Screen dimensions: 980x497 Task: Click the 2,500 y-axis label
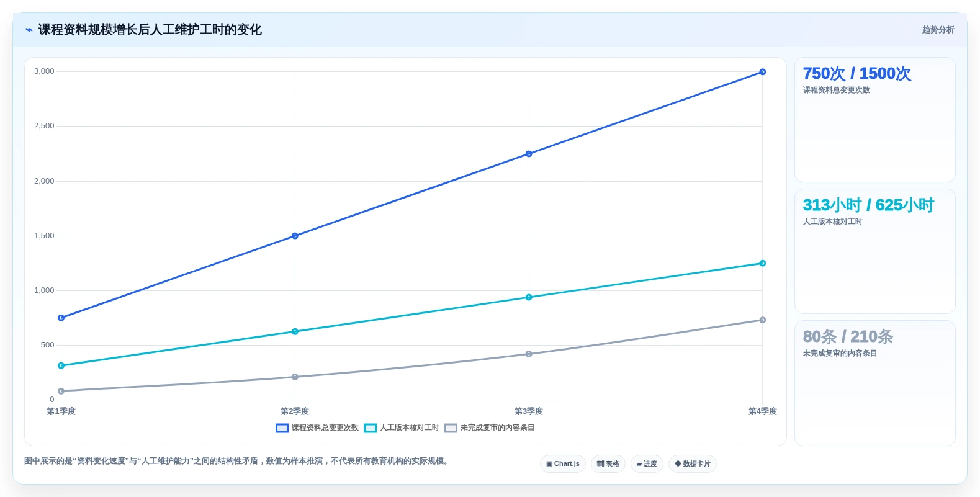pos(44,126)
